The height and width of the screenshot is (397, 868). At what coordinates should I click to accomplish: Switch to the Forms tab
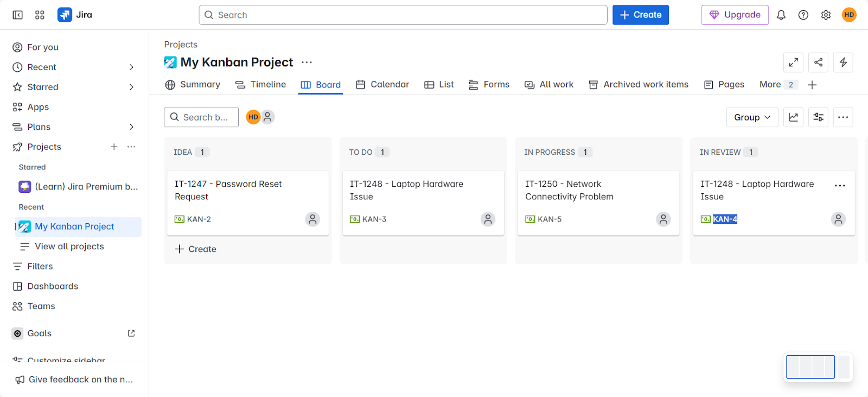[x=489, y=85]
